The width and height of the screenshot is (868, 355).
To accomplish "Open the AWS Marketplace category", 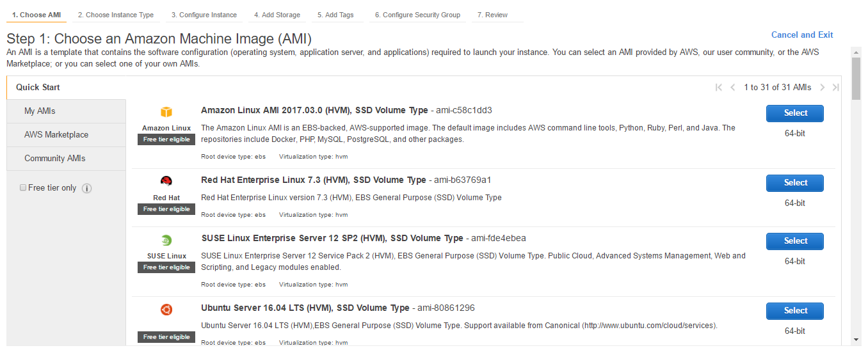I will 56,135.
